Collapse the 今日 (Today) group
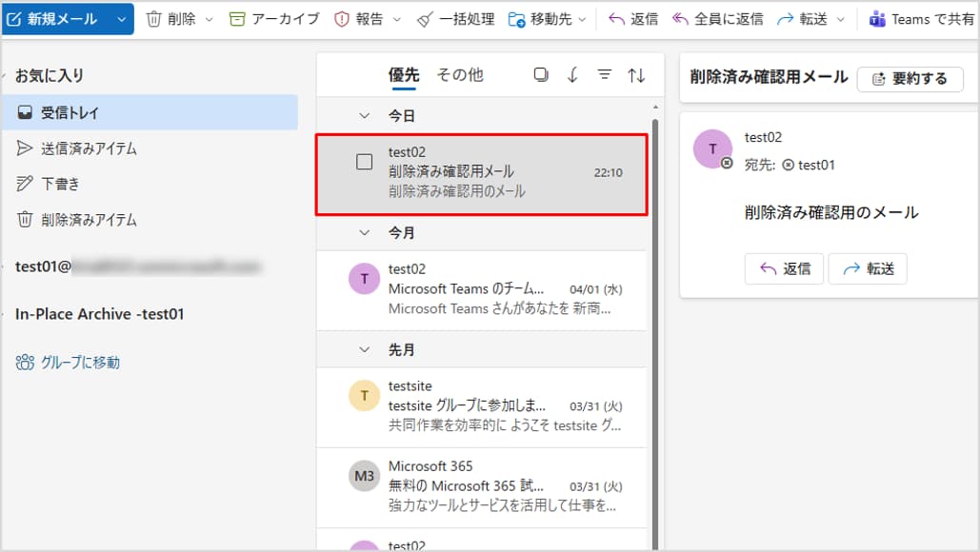Viewport: 980px width, 552px height. coord(363,115)
